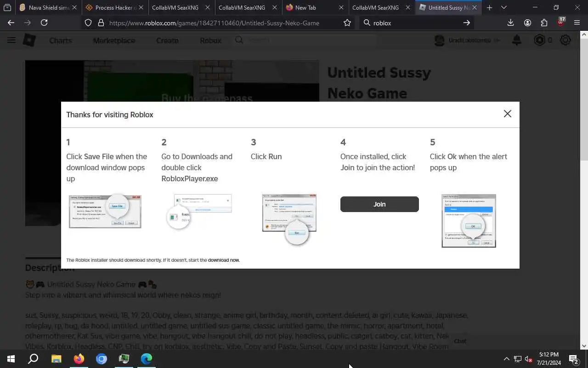Screen dimensions: 588x368
Task: Open the Marketplace page
Action: pyautogui.click(x=114, y=40)
